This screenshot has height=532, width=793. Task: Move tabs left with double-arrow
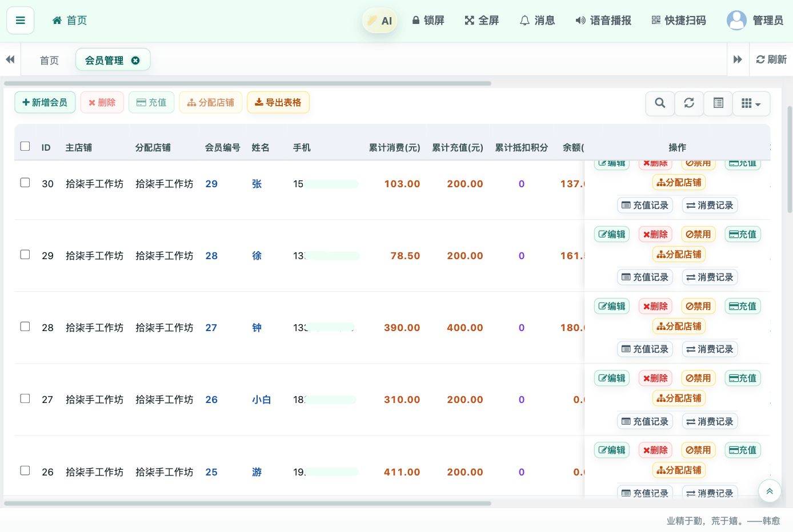[10, 59]
